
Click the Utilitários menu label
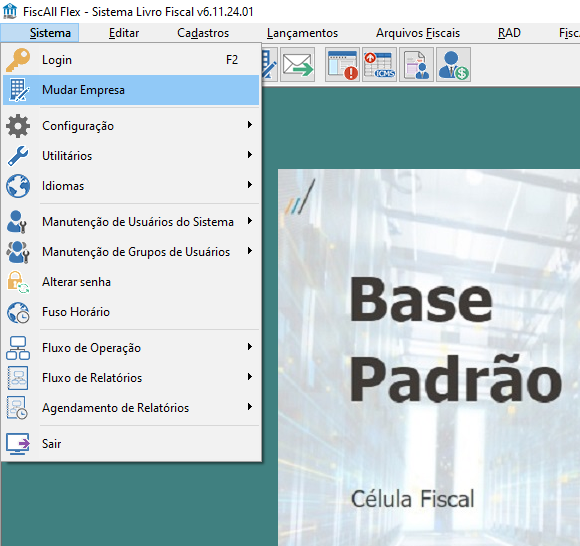[x=67, y=156]
